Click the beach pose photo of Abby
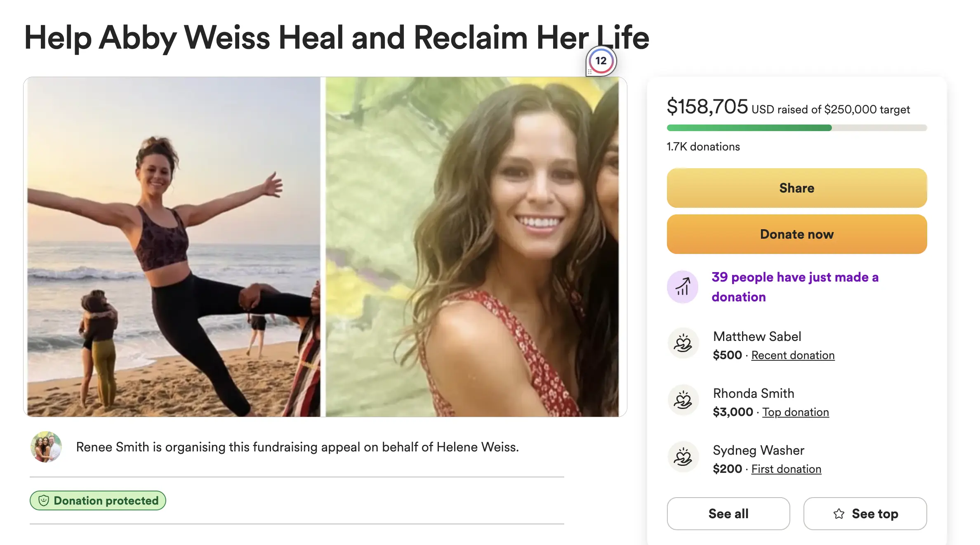This screenshot has height=545, width=980. coord(173,247)
